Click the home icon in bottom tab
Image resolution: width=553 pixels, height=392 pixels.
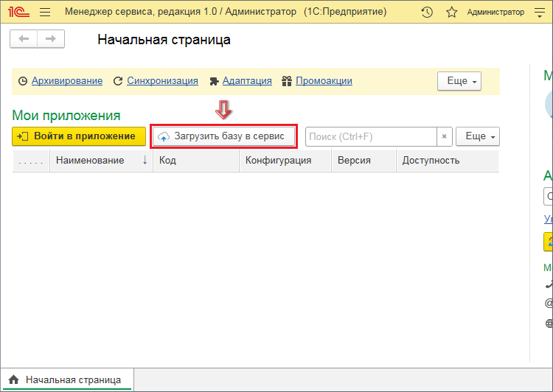(13, 379)
